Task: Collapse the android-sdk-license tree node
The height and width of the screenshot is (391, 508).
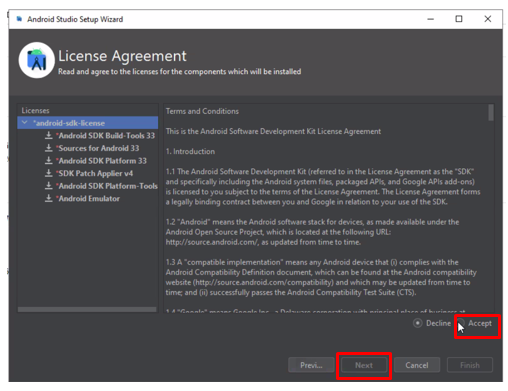Action: (x=25, y=123)
